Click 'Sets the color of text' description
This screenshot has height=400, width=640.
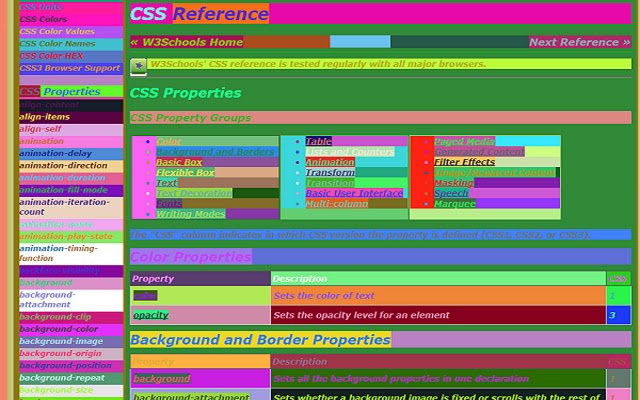coord(324,296)
